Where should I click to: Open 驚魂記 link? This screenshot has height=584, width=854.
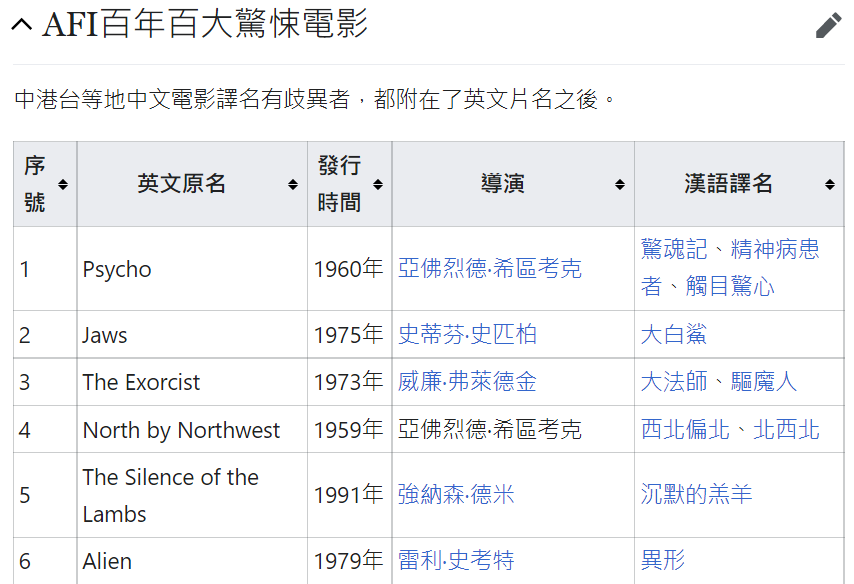(x=674, y=250)
